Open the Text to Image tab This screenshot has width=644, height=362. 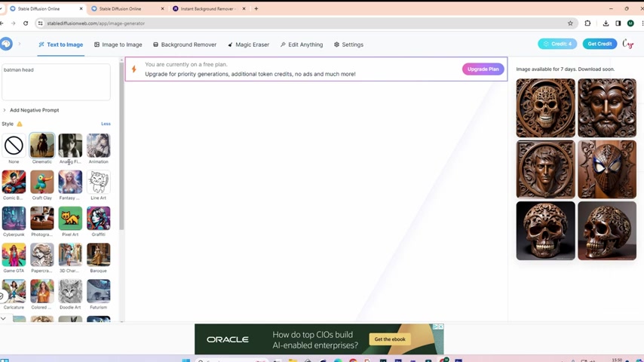coord(61,44)
